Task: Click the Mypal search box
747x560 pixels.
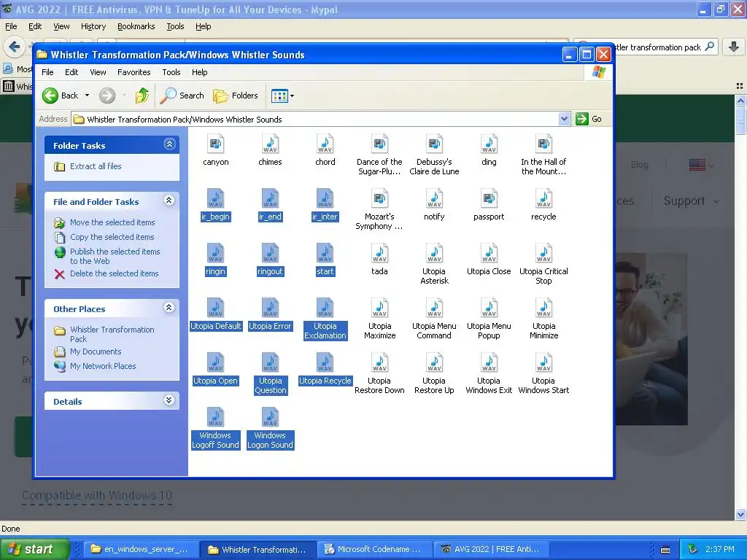Action: pos(659,47)
